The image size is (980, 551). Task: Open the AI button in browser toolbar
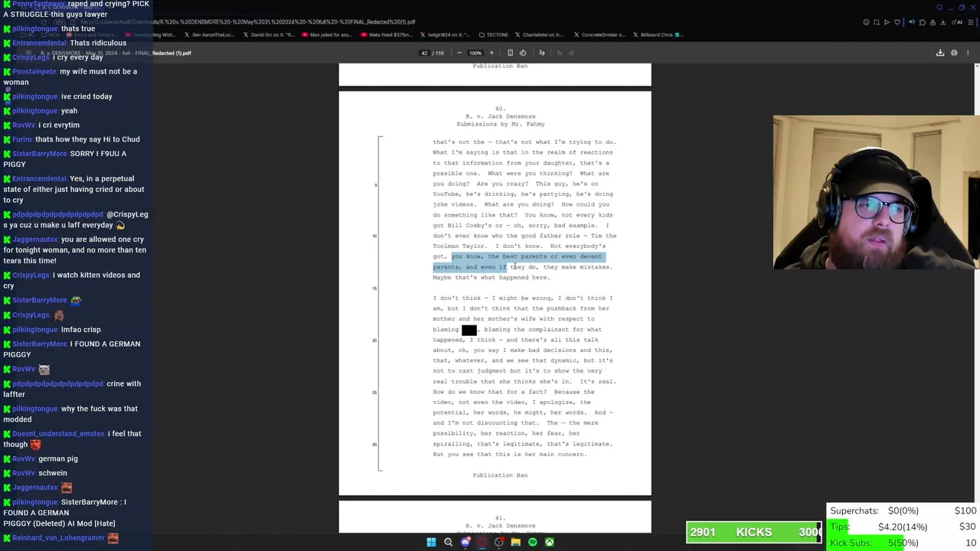pos(957,22)
